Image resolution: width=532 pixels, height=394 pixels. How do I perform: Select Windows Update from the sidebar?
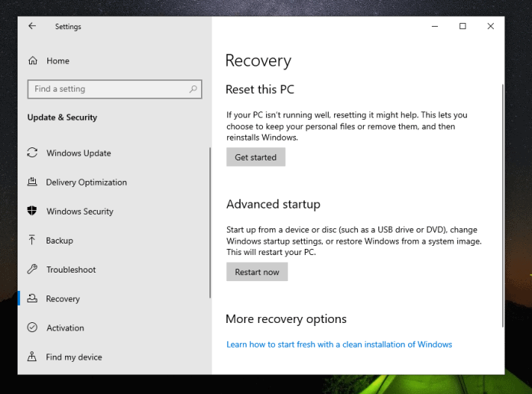point(78,153)
